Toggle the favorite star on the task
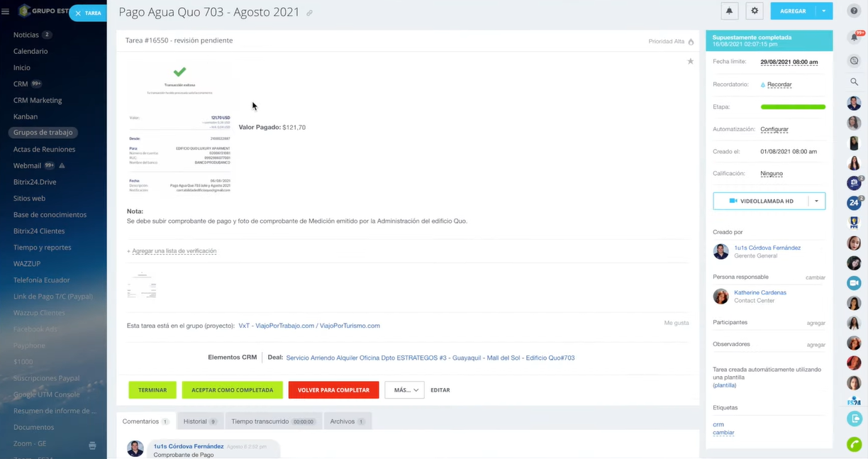The height and width of the screenshot is (459, 868). (x=690, y=62)
